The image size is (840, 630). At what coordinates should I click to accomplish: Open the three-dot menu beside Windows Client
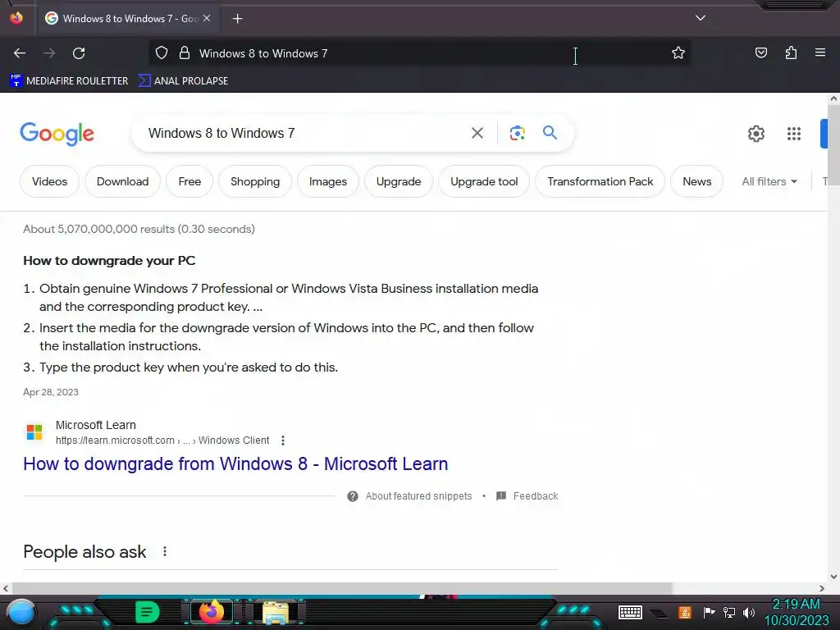coord(283,441)
